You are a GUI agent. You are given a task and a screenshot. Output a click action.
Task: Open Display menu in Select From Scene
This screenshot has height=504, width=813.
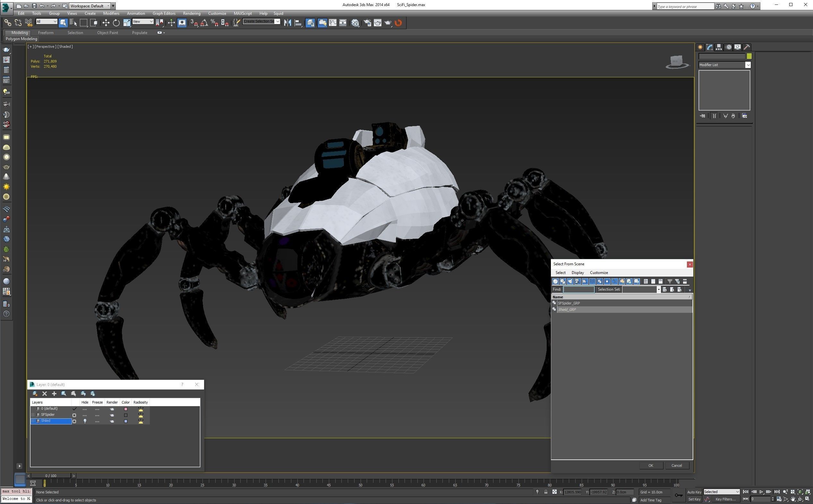pyautogui.click(x=578, y=273)
